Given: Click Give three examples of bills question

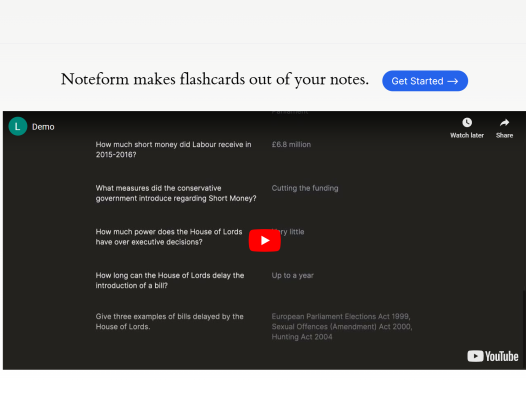Looking at the screenshot, I should tap(169, 322).
